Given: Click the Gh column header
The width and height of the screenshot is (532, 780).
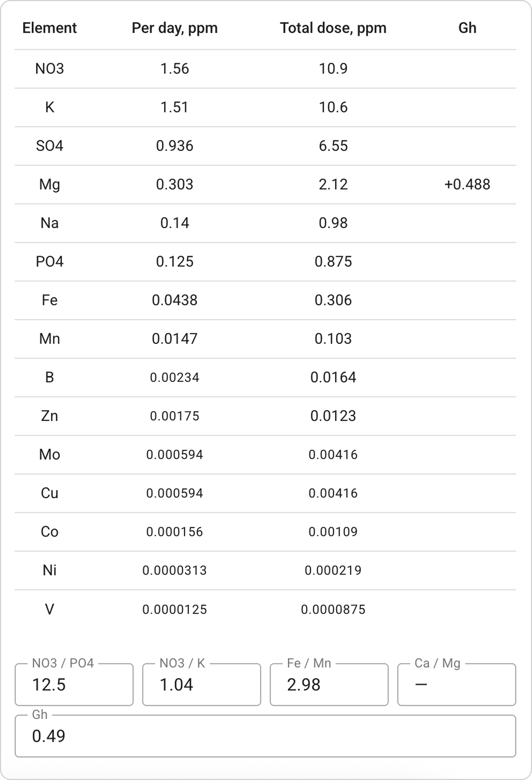Looking at the screenshot, I should [467, 28].
